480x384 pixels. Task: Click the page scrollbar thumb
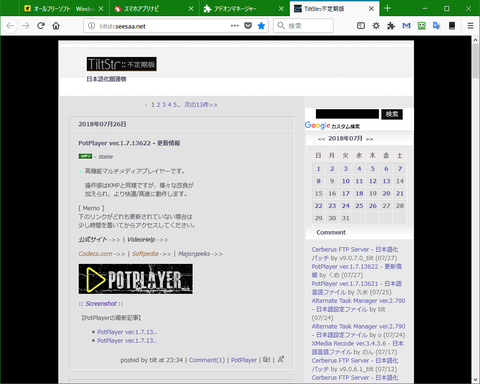476,60
